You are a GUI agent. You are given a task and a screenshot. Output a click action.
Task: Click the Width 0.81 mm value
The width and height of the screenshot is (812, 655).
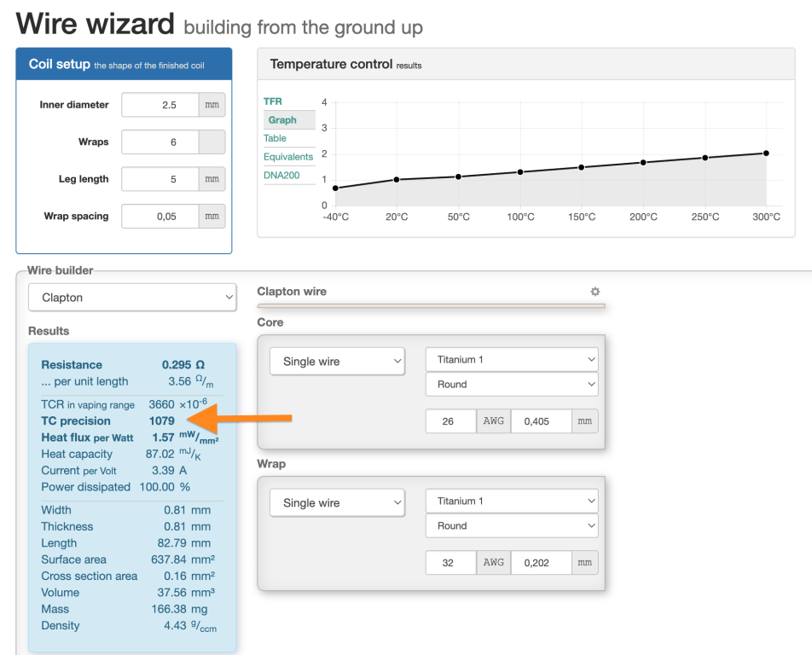coord(187,510)
